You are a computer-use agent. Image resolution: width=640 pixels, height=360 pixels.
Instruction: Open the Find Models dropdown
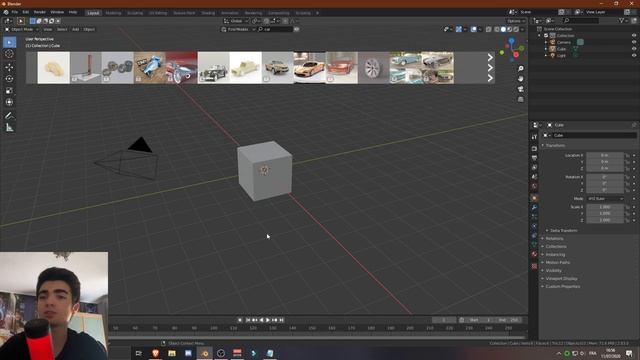tap(238, 29)
